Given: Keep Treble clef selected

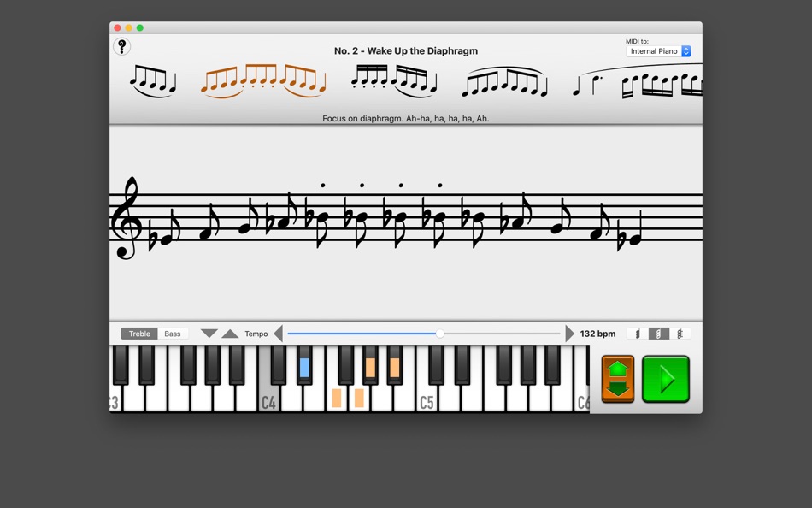Looking at the screenshot, I should pyautogui.click(x=138, y=334).
